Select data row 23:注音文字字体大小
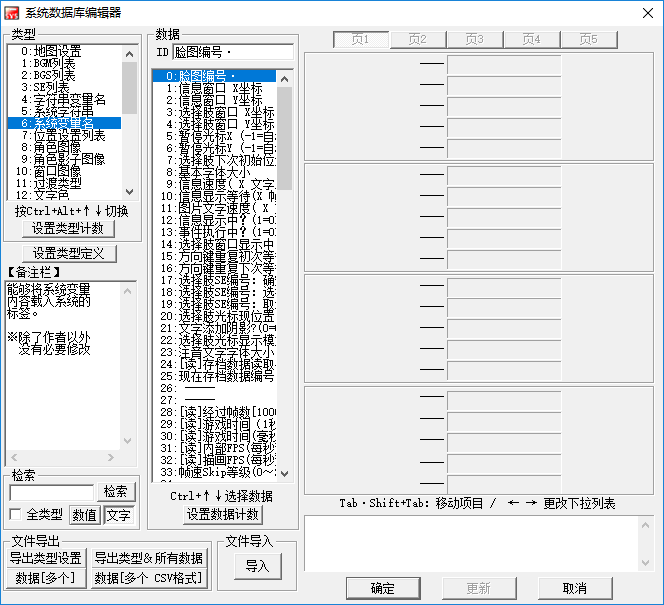Viewport: 664px width, 605px height. click(x=215, y=352)
